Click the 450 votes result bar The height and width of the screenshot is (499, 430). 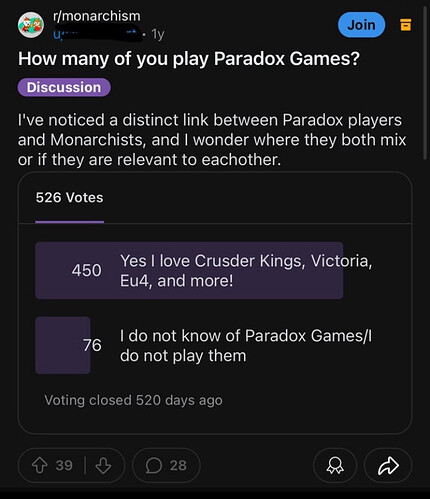(x=189, y=270)
